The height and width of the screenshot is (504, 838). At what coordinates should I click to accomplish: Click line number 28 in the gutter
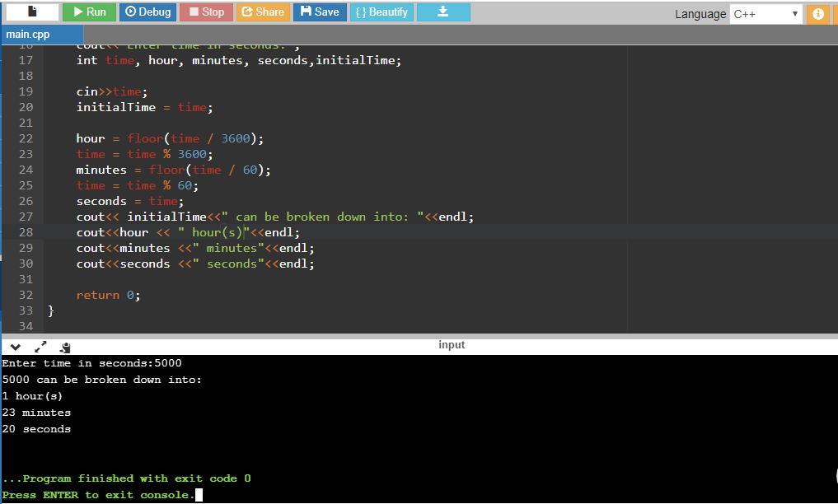tap(26, 232)
